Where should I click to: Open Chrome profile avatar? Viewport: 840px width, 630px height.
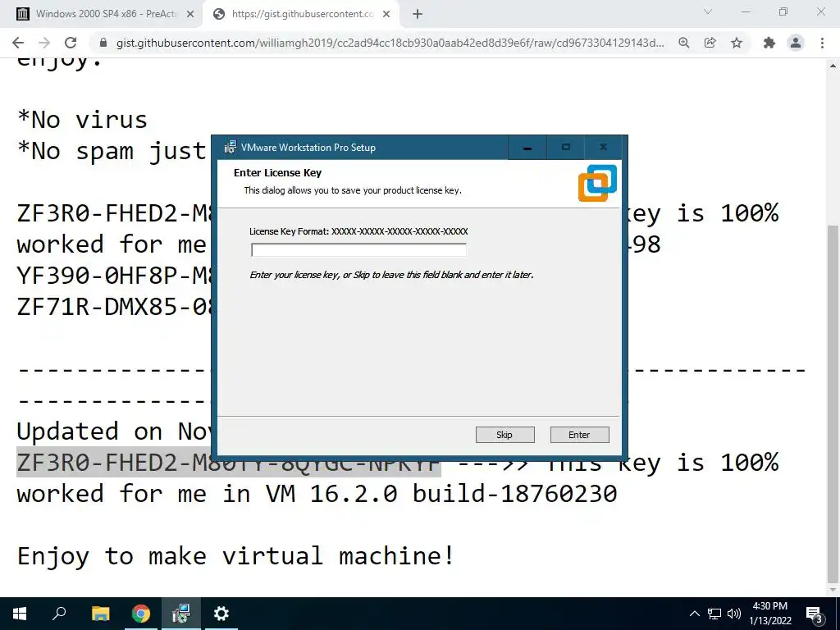coord(796,43)
